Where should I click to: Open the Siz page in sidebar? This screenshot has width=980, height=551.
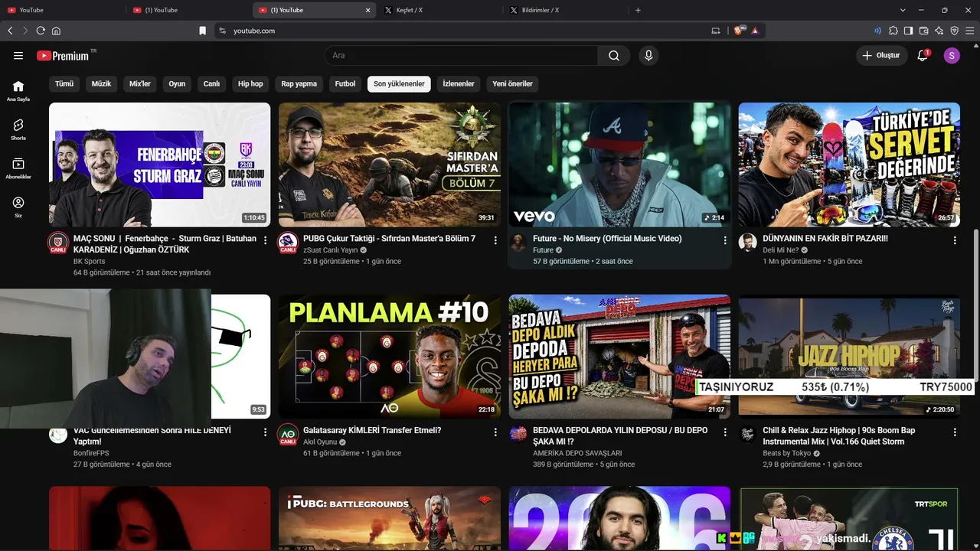[x=18, y=207]
